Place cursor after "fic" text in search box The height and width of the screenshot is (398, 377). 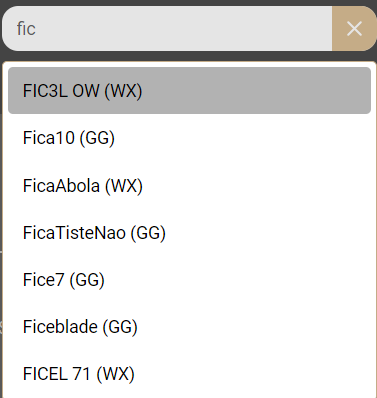tap(36, 29)
